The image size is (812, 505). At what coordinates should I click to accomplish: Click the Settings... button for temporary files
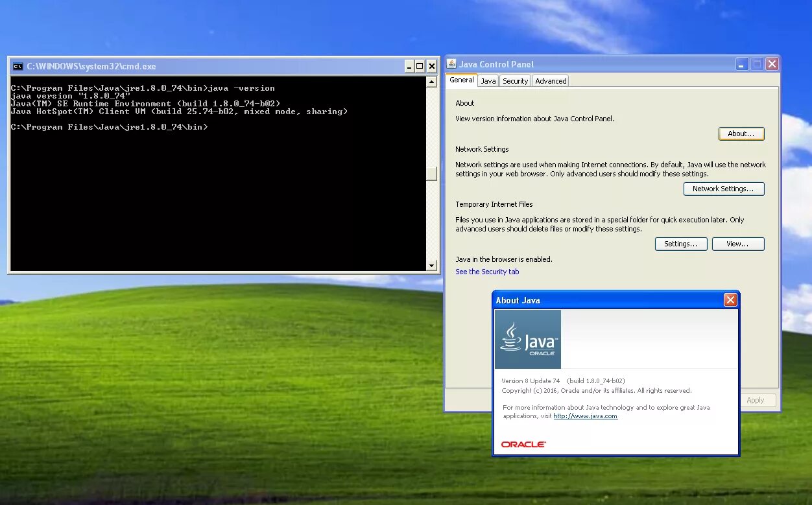(x=681, y=244)
